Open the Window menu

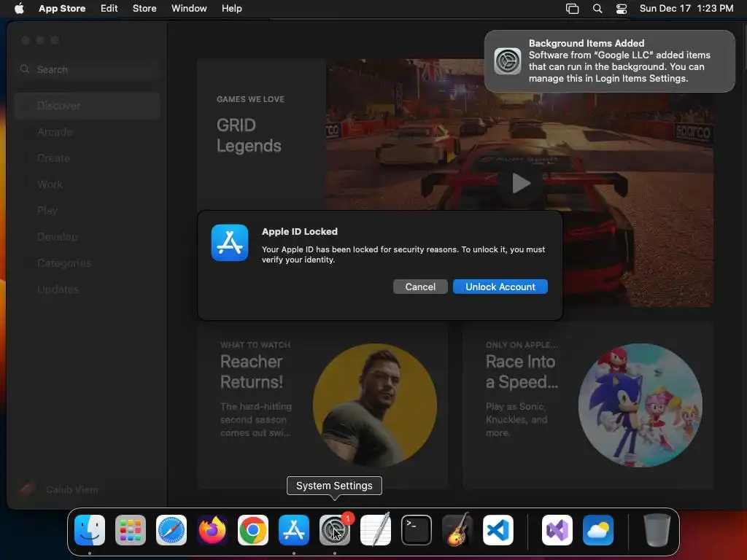click(x=189, y=8)
